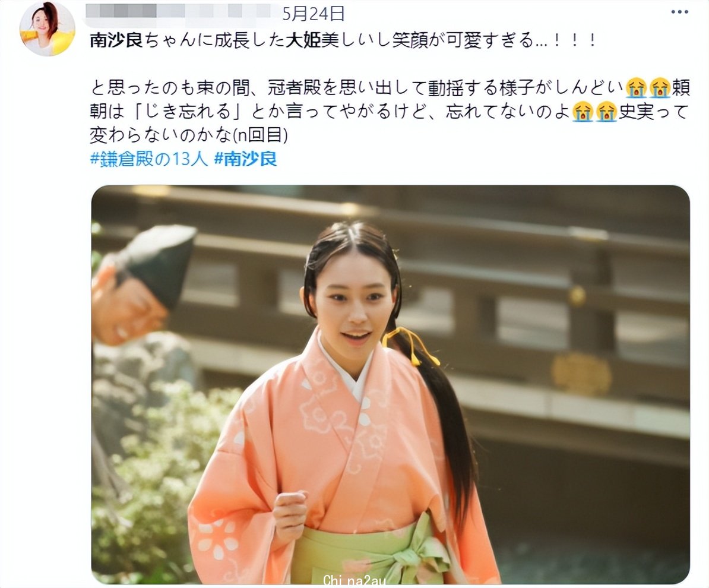This screenshot has width=709, height=588.
Task: Click the first crying emoji after しんどい
Action: 636,88
